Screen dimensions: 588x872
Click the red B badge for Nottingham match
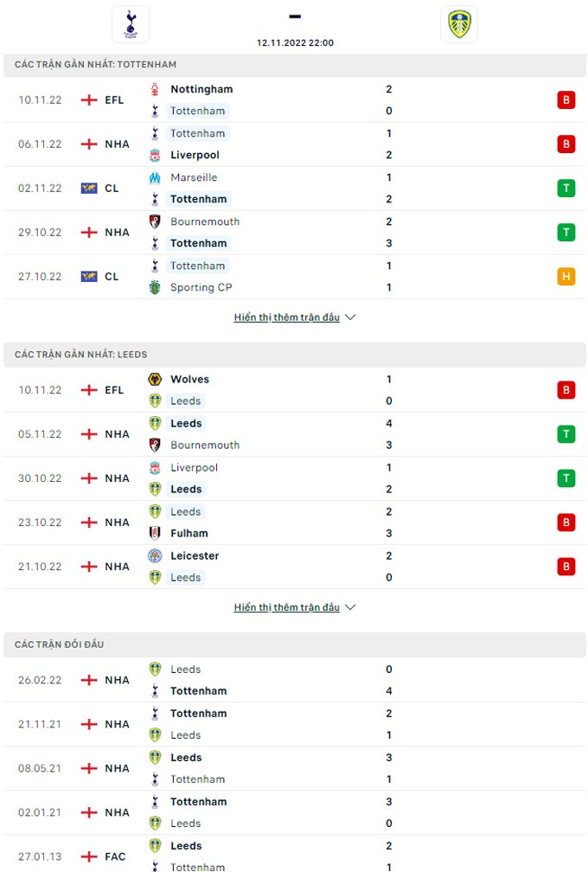pyautogui.click(x=566, y=100)
